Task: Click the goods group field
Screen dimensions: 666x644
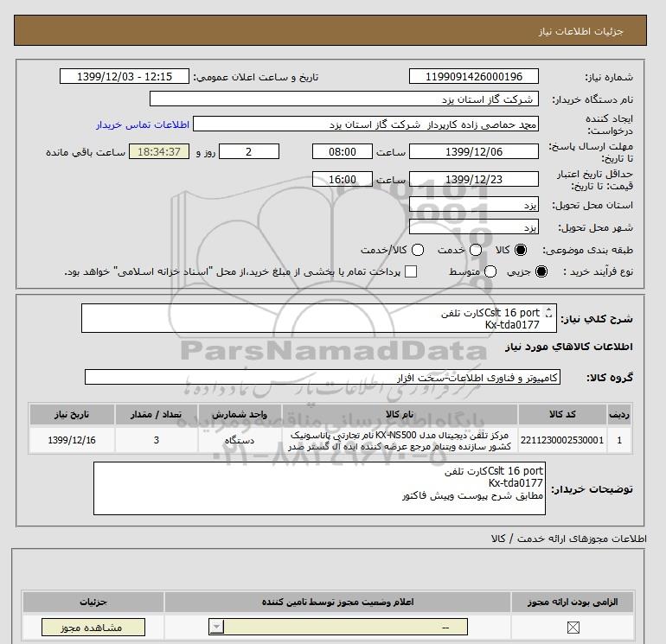Action: click(x=323, y=377)
